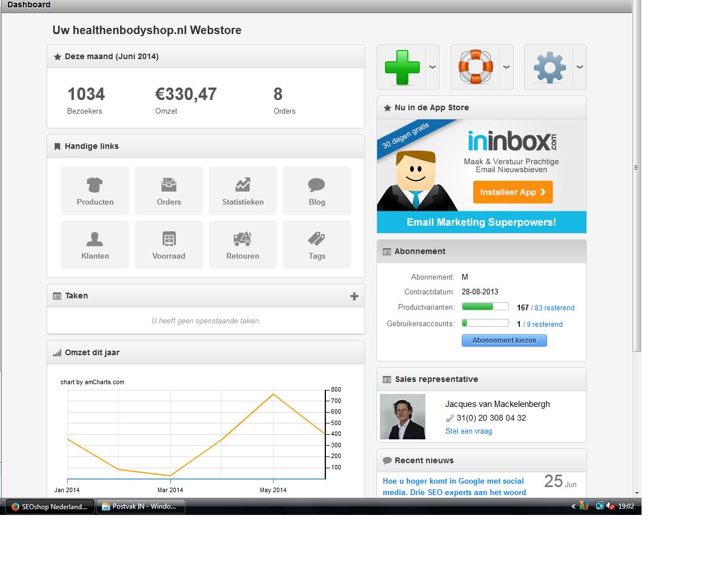Image resolution: width=728 pixels, height=582 pixels.
Task: Click the 9 resterend link
Action: (x=544, y=324)
